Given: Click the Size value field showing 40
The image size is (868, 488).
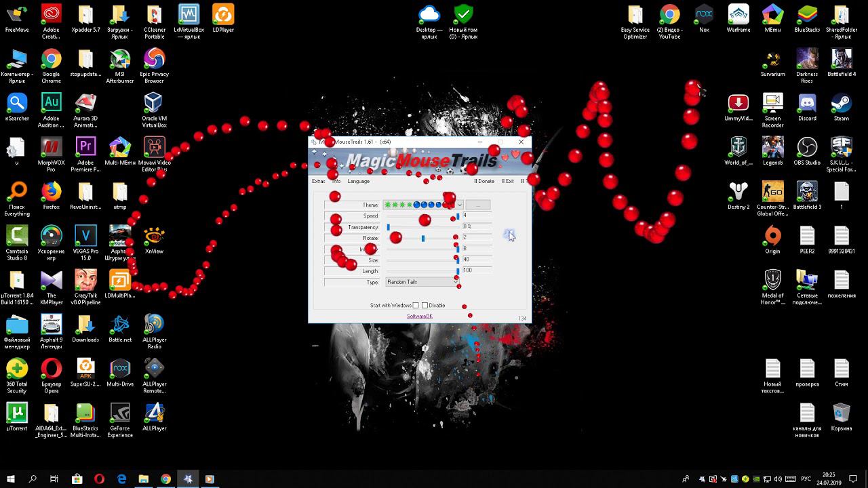Looking at the screenshot, I should (x=476, y=260).
